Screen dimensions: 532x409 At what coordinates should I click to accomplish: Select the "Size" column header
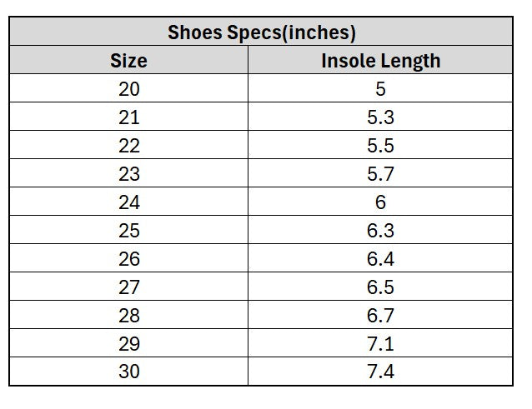[129, 61]
